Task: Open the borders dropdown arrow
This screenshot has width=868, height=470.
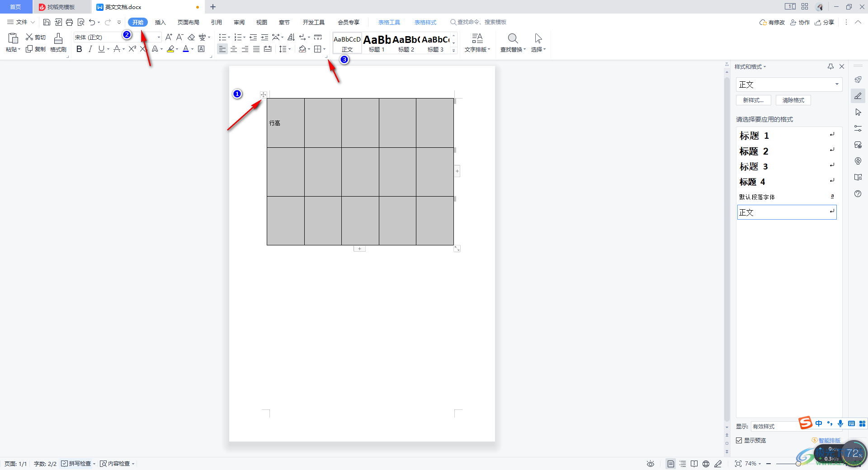Action: pos(325,49)
